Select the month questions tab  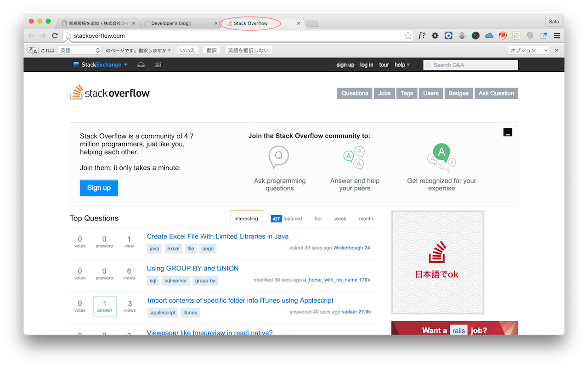[366, 218]
